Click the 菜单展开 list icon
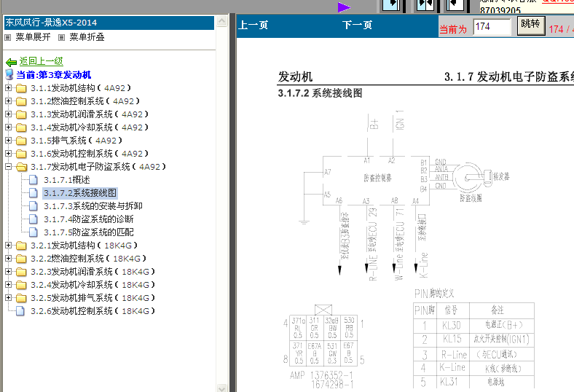This screenshot has height=392, width=574. 8,37
